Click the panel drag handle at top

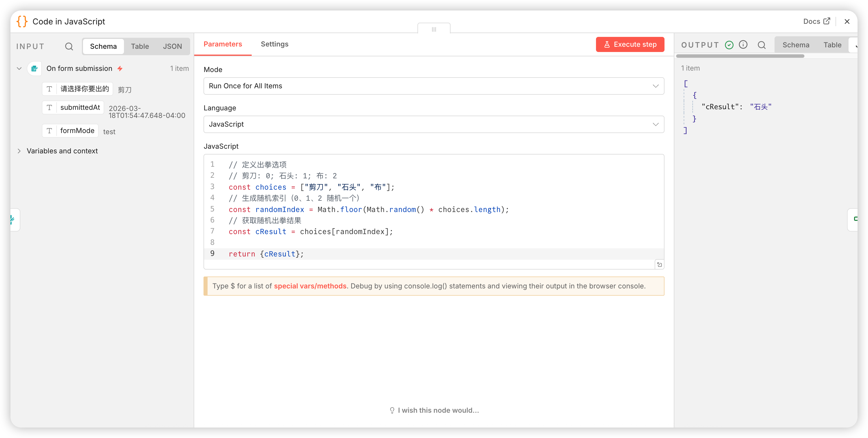pos(434,29)
